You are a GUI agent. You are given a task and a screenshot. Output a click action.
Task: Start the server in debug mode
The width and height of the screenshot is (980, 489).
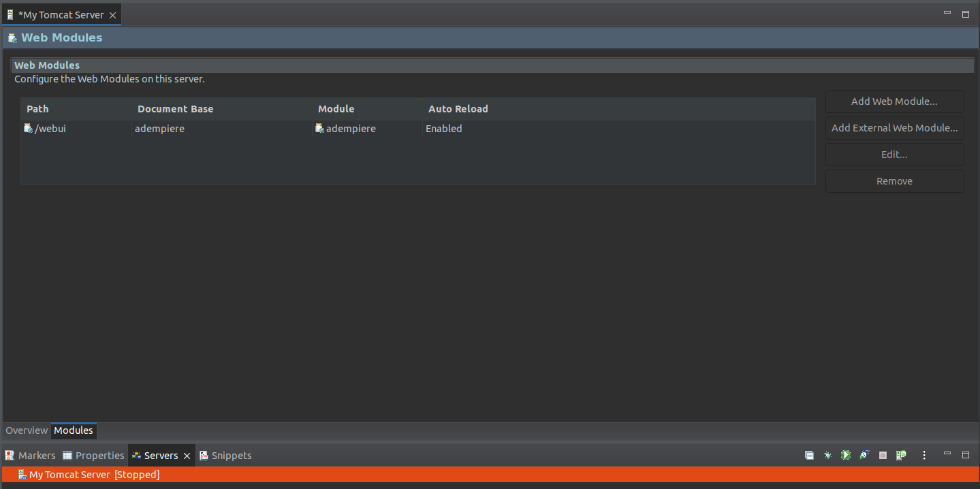pos(827,455)
